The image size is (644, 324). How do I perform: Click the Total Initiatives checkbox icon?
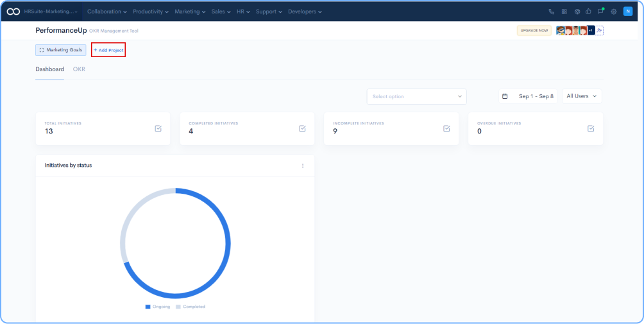pyautogui.click(x=158, y=128)
